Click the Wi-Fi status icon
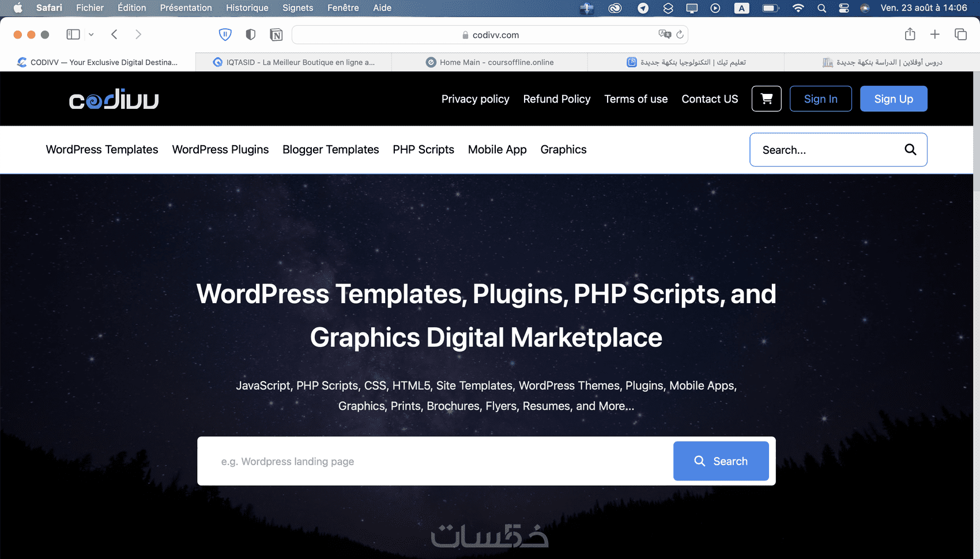The image size is (980, 559). pos(798,8)
